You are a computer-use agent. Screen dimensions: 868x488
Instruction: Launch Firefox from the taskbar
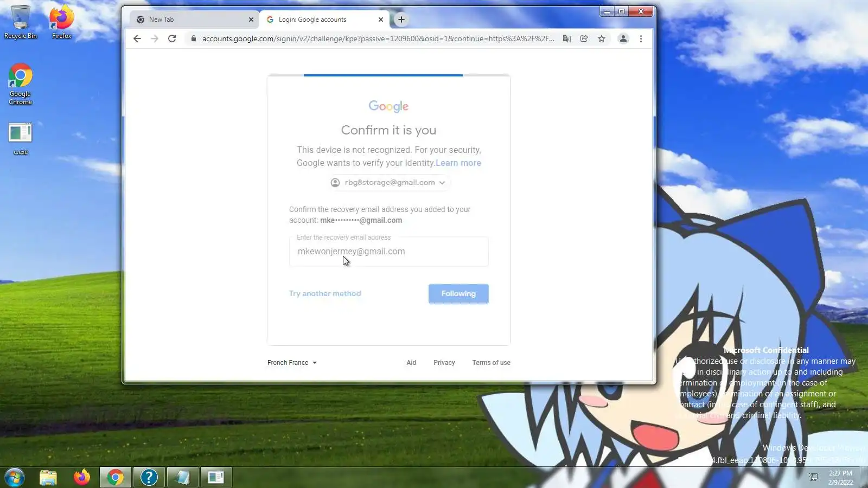click(82, 477)
